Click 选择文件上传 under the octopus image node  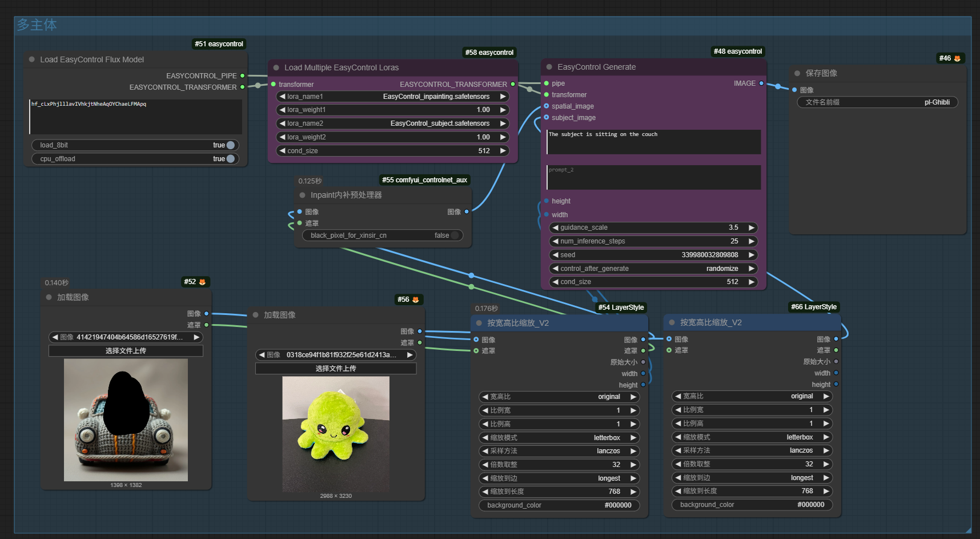coord(336,369)
